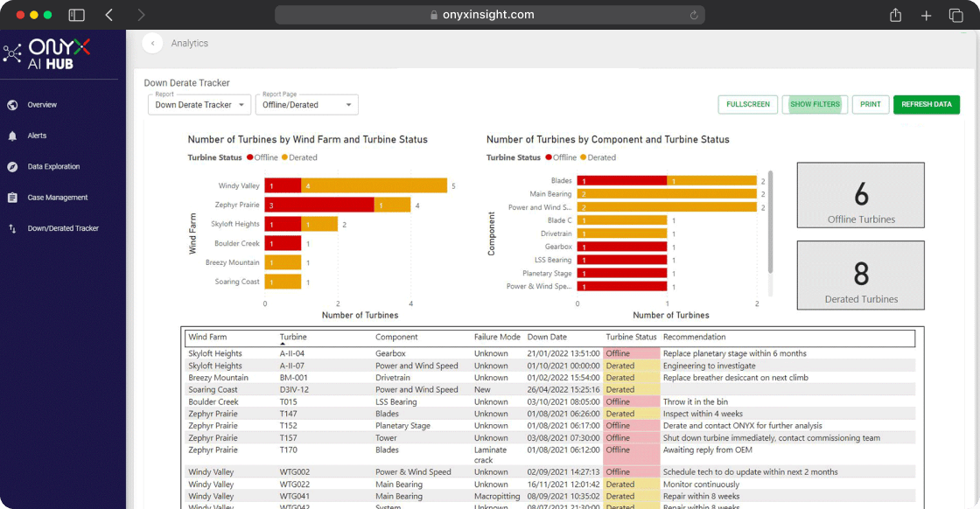Sort table by Turbine Status column header
The height and width of the screenshot is (509, 980).
point(631,338)
